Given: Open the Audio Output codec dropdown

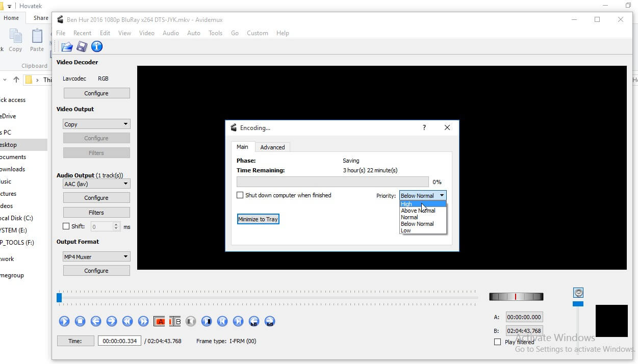Looking at the screenshot, I should pos(96,184).
